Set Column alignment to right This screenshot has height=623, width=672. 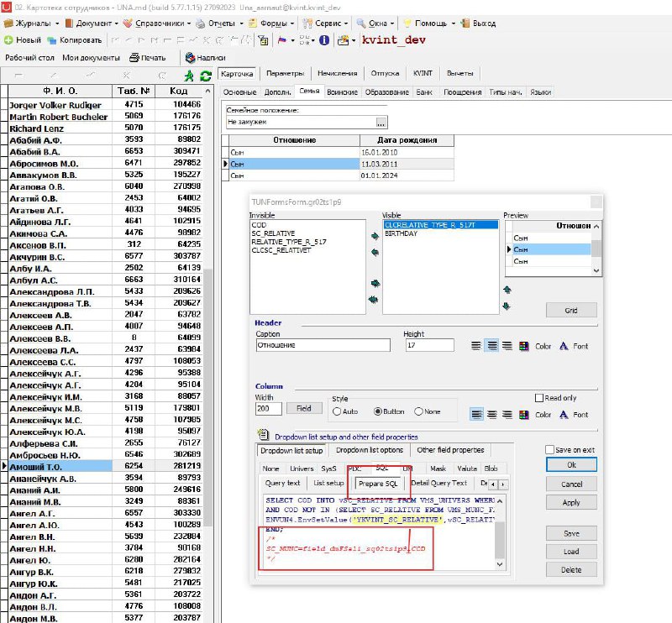click(507, 414)
